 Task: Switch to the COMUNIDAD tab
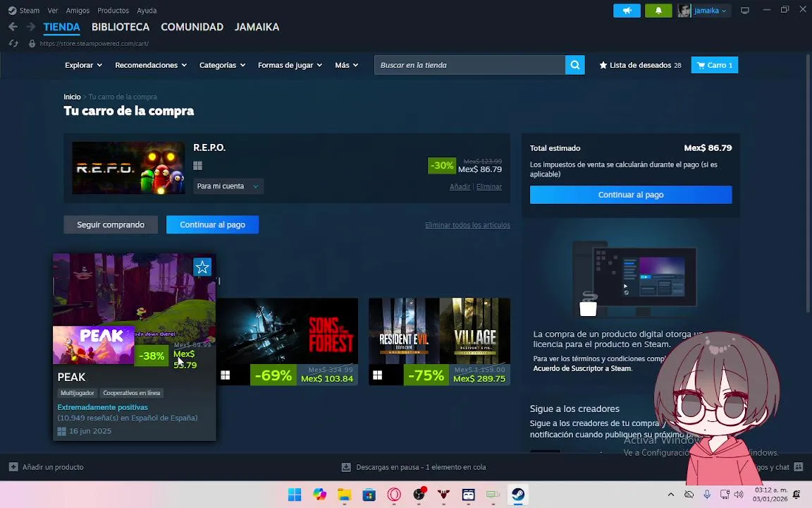pos(192,27)
